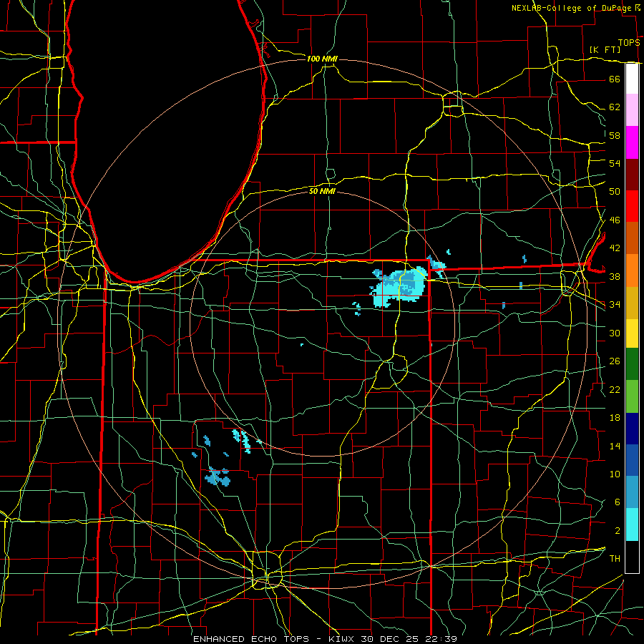Click the 50 NMI range ring label
The height and width of the screenshot is (644, 644).
tap(322, 191)
